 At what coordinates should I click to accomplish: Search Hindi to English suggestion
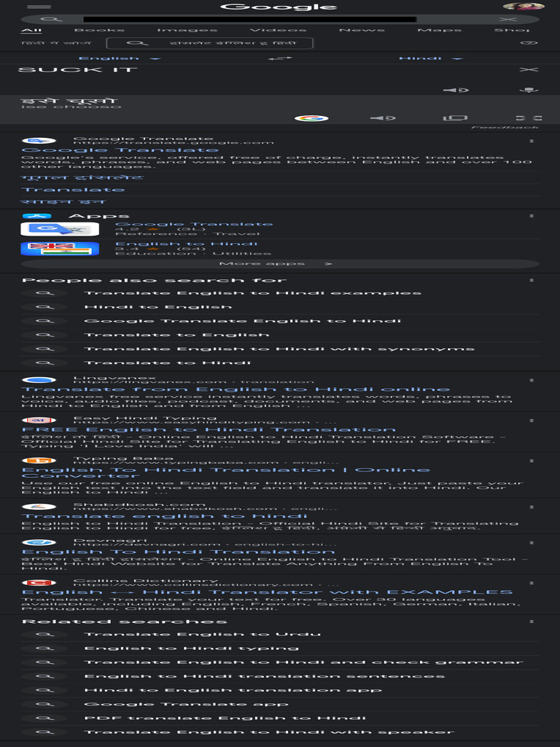[280, 307]
